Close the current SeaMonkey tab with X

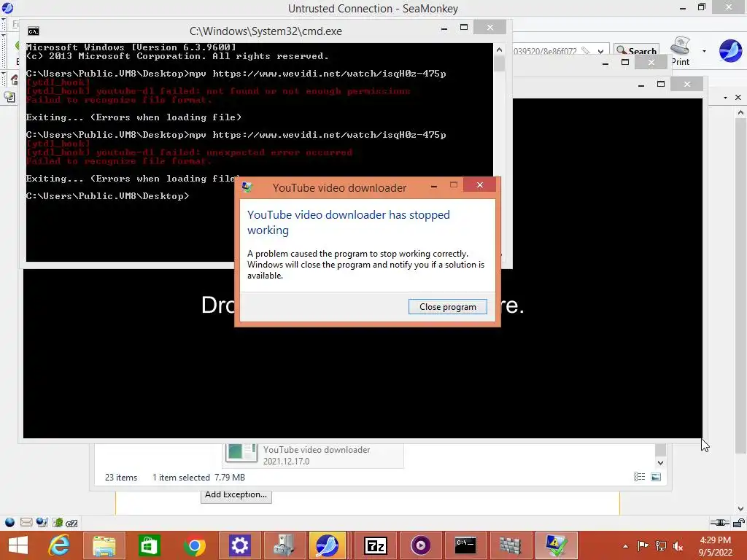(738, 97)
